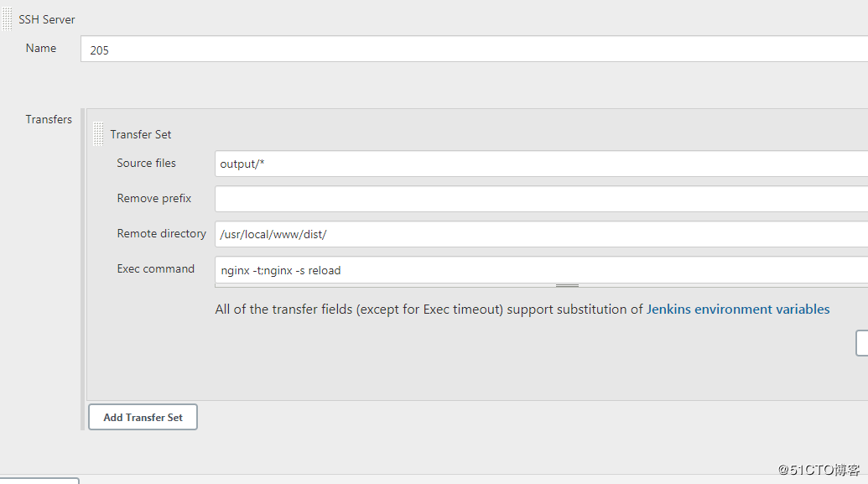Click the Transfer Set drag handle icon
The width and height of the screenshot is (868, 484).
(98, 133)
